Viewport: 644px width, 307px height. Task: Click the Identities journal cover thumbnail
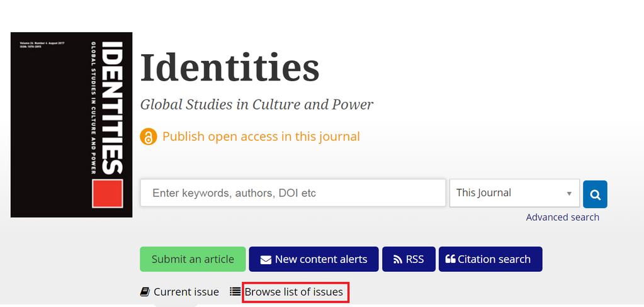coord(72,125)
